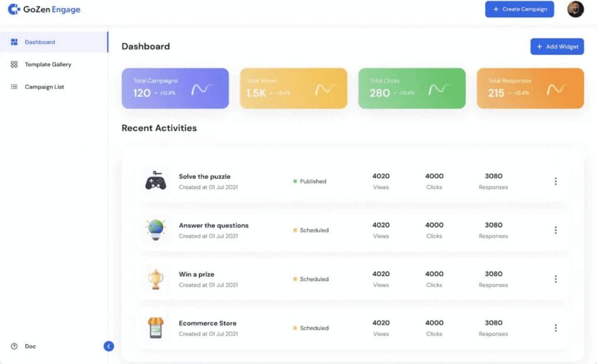Open options menu for Ecommerce Store
Screen dimensions: 597x364
(x=555, y=328)
